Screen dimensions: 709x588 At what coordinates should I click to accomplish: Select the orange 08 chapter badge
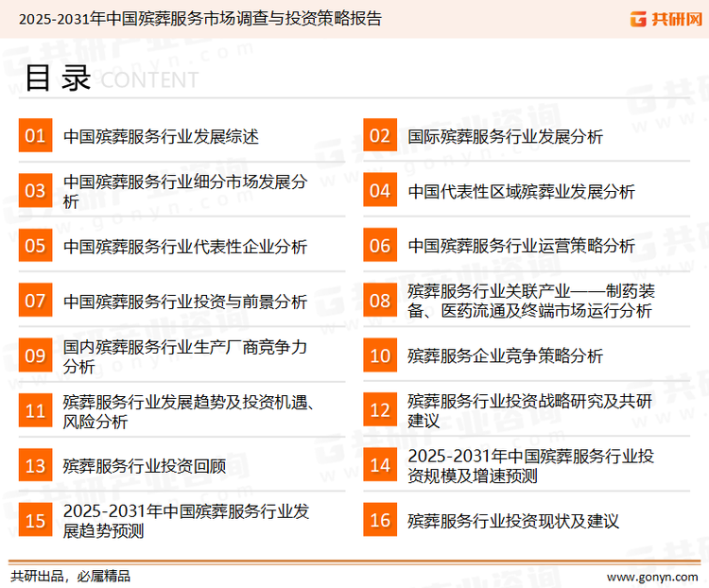380,301
